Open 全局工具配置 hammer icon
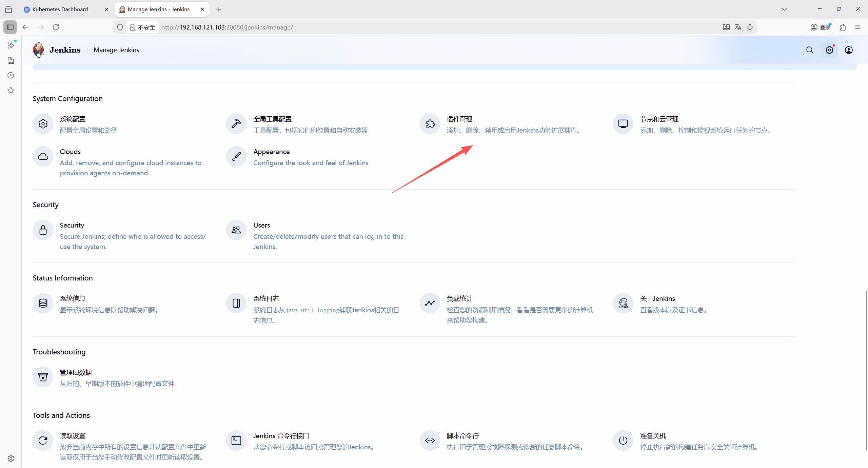868x468 pixels. point(236,124)
